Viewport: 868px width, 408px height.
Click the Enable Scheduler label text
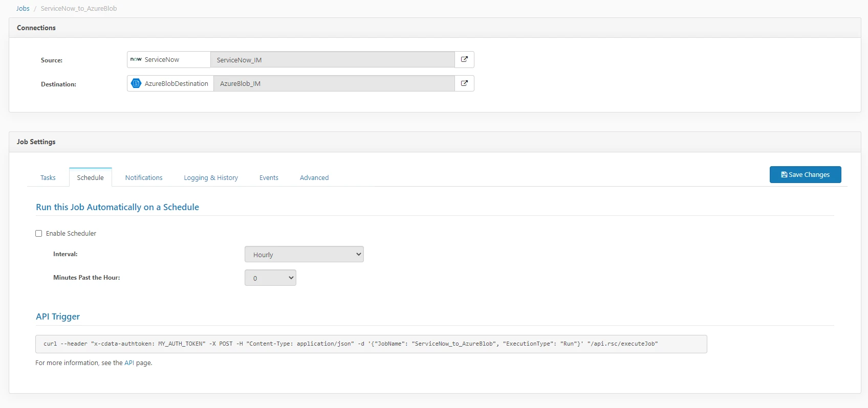pos(71,234)
